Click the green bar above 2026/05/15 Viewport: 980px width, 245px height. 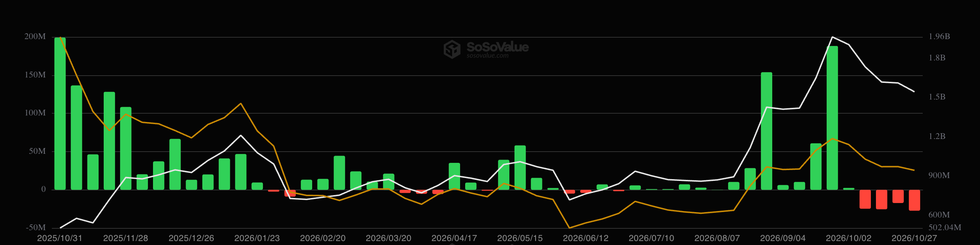click(x=520, y=168)
